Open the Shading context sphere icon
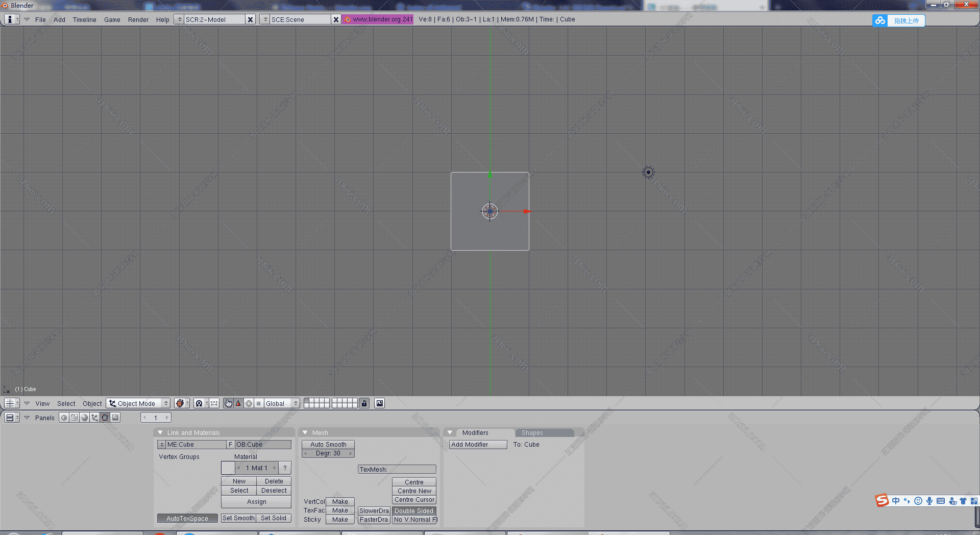 (85, 418)
